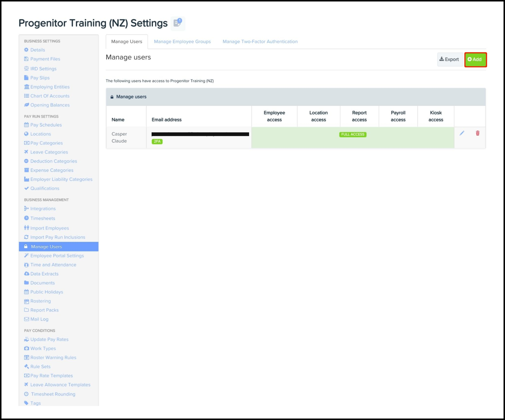Go to Employee Portal Settings

point(57,256)
